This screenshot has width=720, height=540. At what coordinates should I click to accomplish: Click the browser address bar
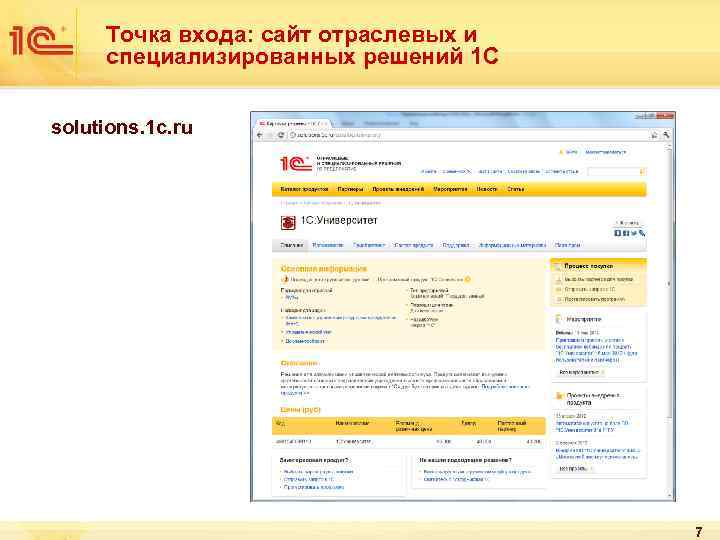(467, 135)
